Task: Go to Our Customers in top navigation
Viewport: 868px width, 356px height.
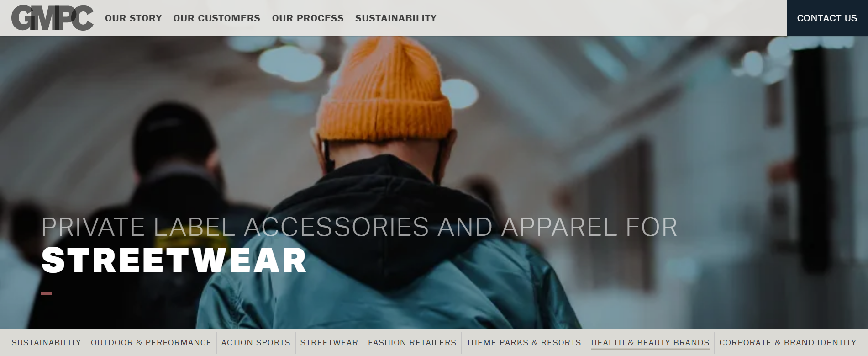Action: coord(216,18)
